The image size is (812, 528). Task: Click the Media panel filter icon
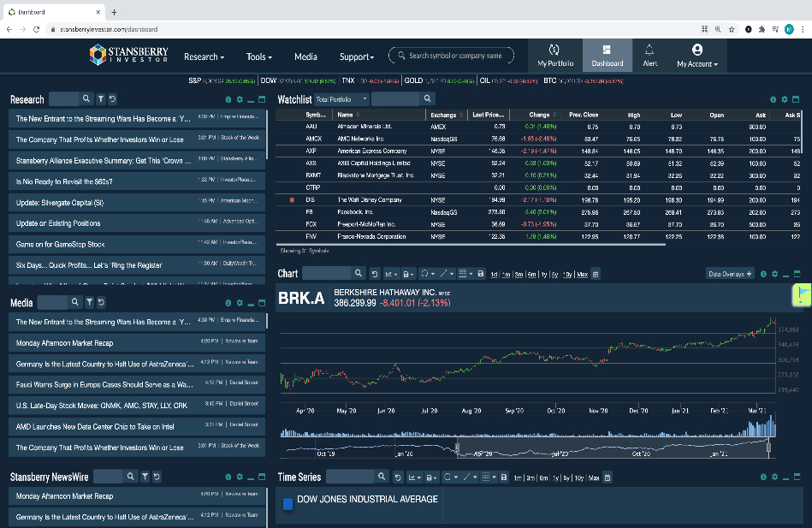(90, 301)
